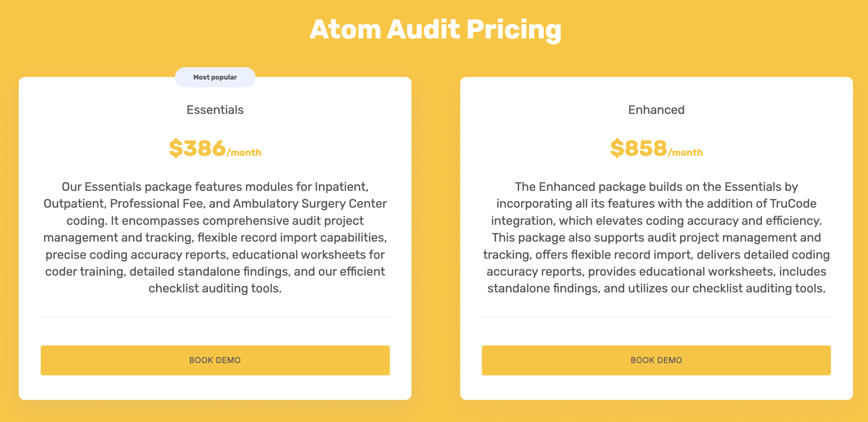Click the Essentials BOOK DEMO button
The width and height of the screenshot is (868, 422).
215,360
